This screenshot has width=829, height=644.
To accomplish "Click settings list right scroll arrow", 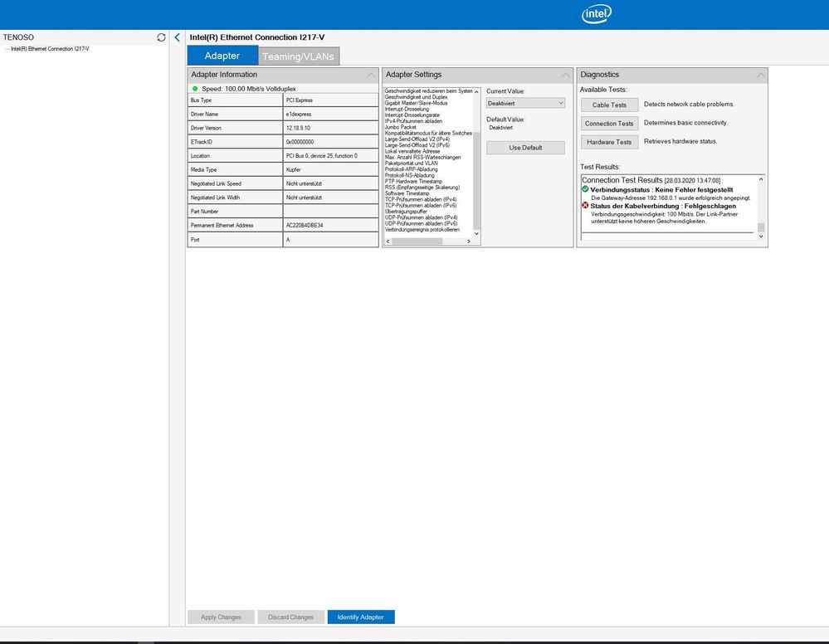I will (468, 242).
